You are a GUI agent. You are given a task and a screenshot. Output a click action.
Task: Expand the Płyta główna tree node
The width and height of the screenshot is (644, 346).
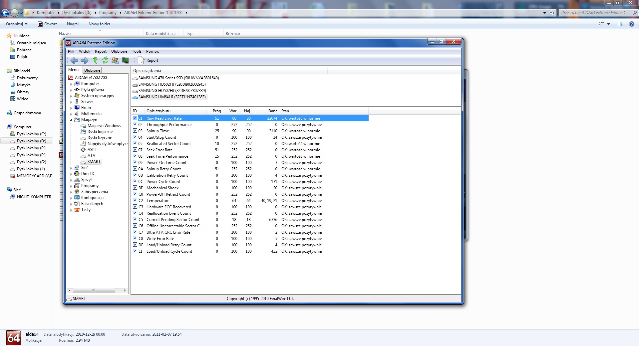71,90
